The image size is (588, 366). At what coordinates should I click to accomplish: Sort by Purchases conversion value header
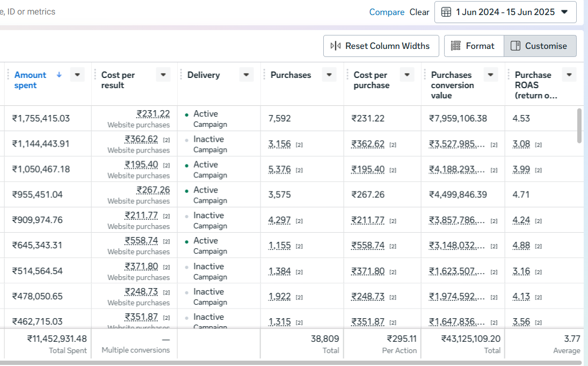pyautogui.click(x=452, y=85)
